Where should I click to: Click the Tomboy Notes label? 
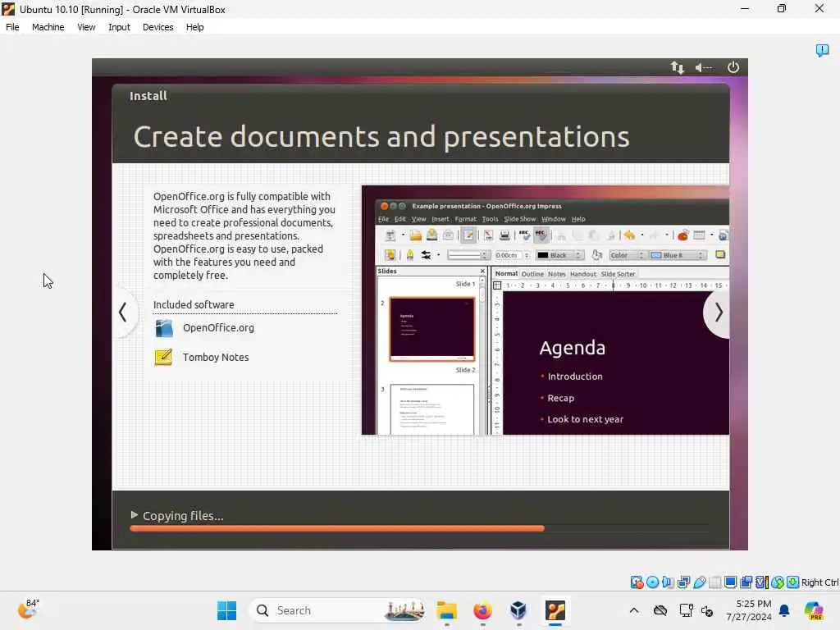tap(216, 358)
